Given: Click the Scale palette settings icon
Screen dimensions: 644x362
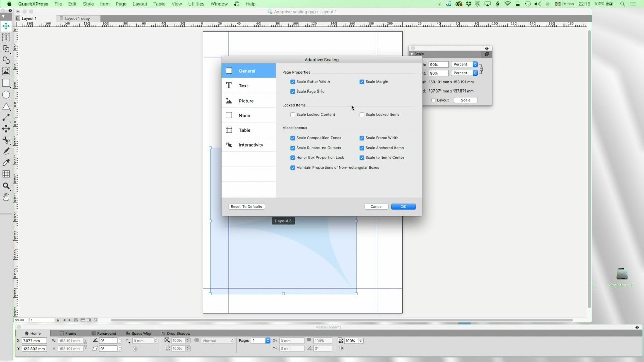Looking at the screenshot, I should pyautogui.click(x=487, y=54).
